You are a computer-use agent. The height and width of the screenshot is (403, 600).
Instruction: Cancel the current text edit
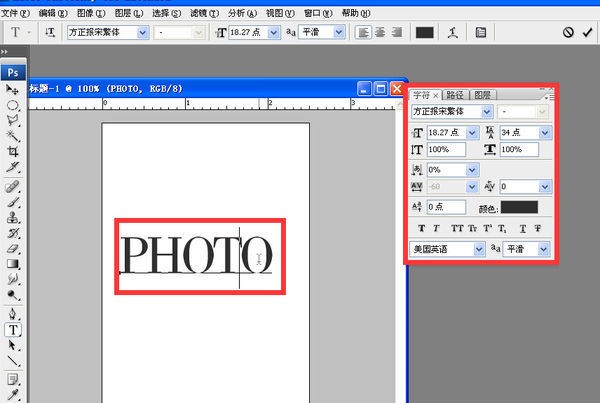pyautogui.click(x=567, y=32)
